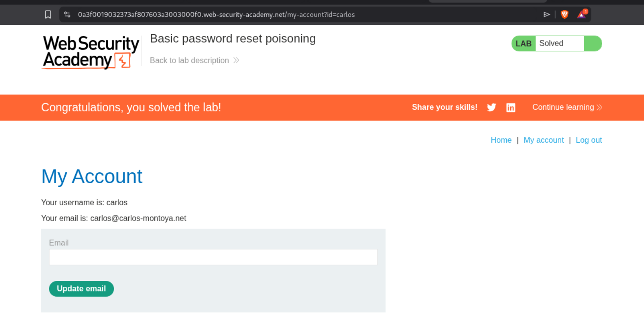
Task: Focus the Email input field
Action: pos(213,257)
